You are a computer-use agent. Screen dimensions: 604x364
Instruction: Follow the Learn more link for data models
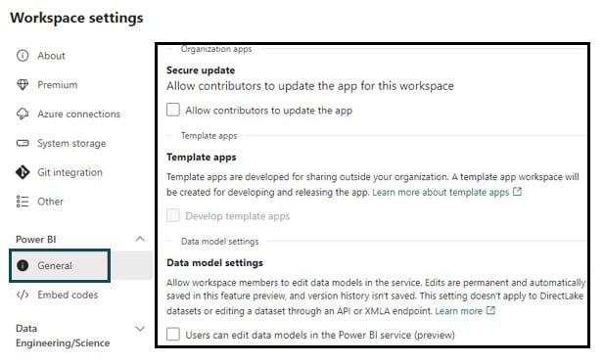coord(458,311)
